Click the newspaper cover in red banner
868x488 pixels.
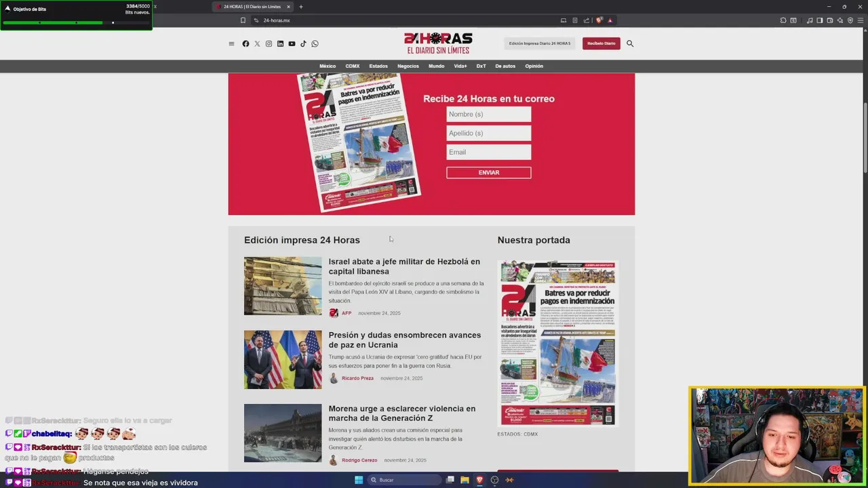[x=359, y=142]
